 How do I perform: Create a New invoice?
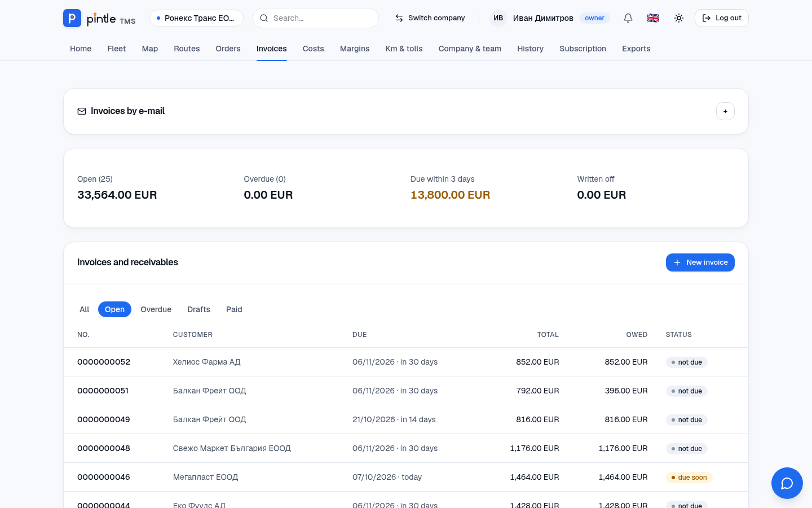pyautogui.click(x=700, y=262)
